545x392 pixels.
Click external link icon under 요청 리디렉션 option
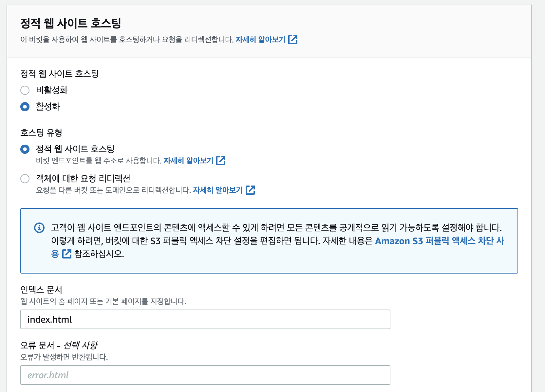[x=250, y=190]
